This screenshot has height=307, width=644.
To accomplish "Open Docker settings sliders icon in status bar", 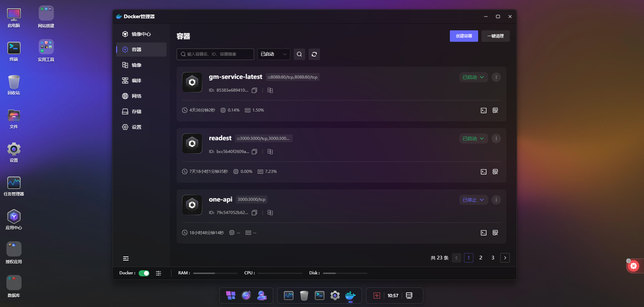I will [x=158, y=273].
